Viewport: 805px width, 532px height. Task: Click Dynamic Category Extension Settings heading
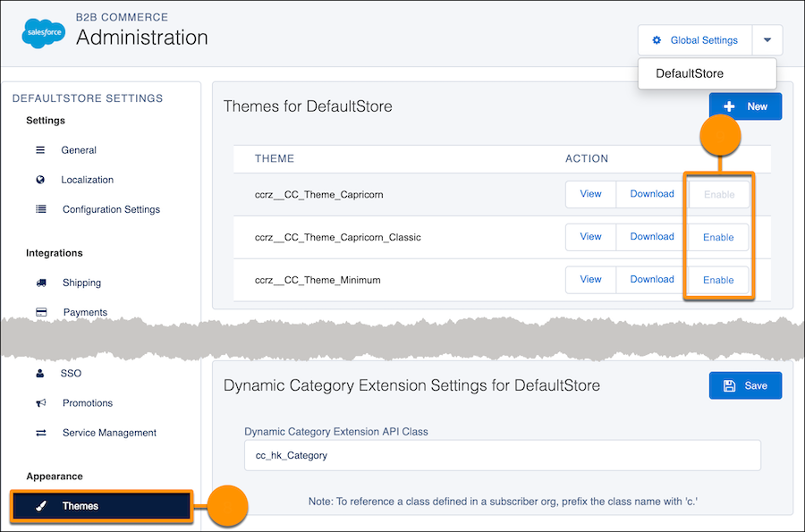[411, 385]
